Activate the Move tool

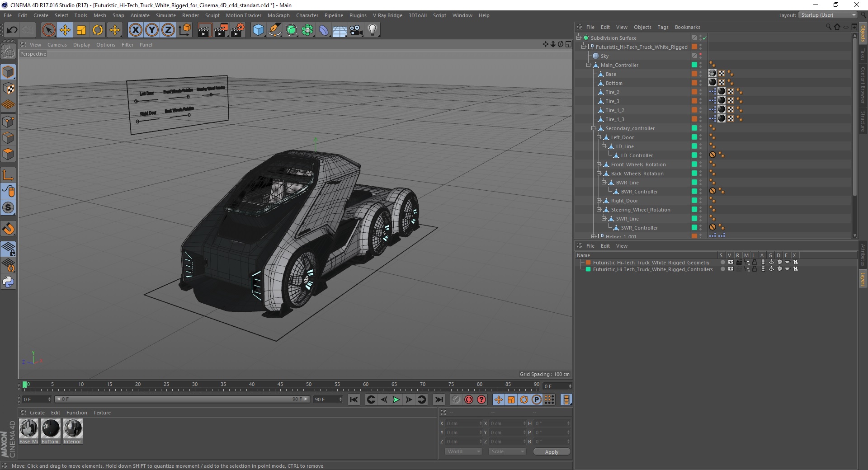click(x=65, y=30)
